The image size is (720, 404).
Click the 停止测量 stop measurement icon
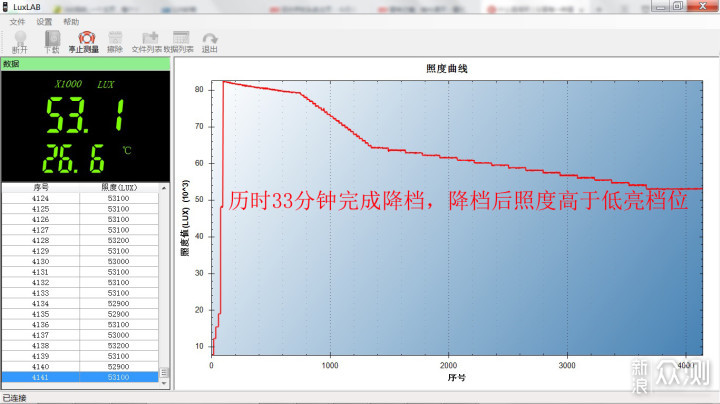click(84, 42)
